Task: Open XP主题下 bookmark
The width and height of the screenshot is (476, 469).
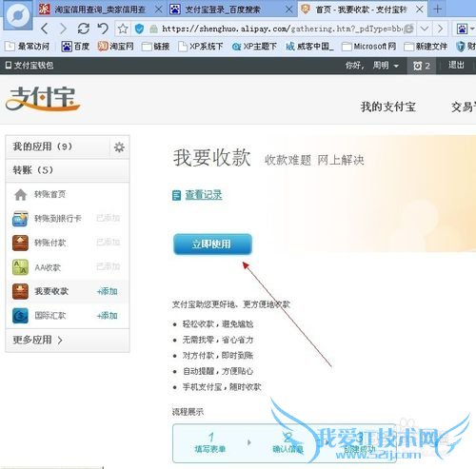Action: click(254, 47)
